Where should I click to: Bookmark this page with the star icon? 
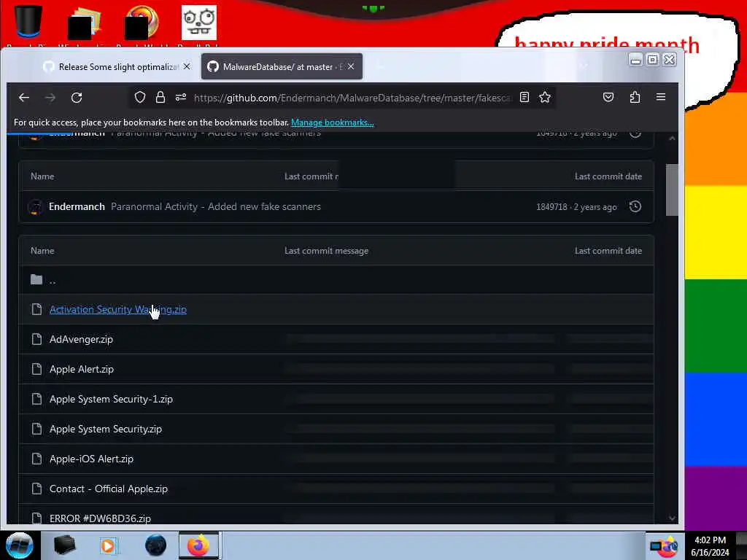pos(545,97)
